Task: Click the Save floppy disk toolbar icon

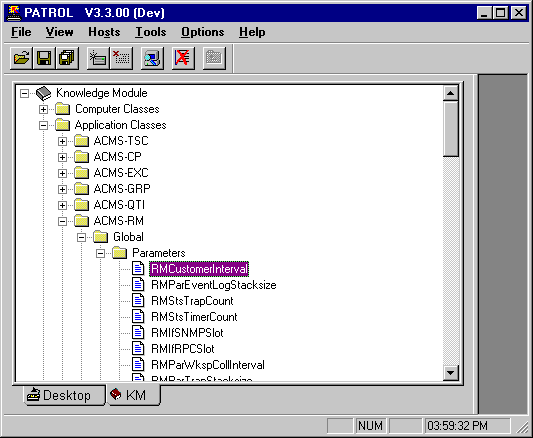Action: (x=44, y=58)
